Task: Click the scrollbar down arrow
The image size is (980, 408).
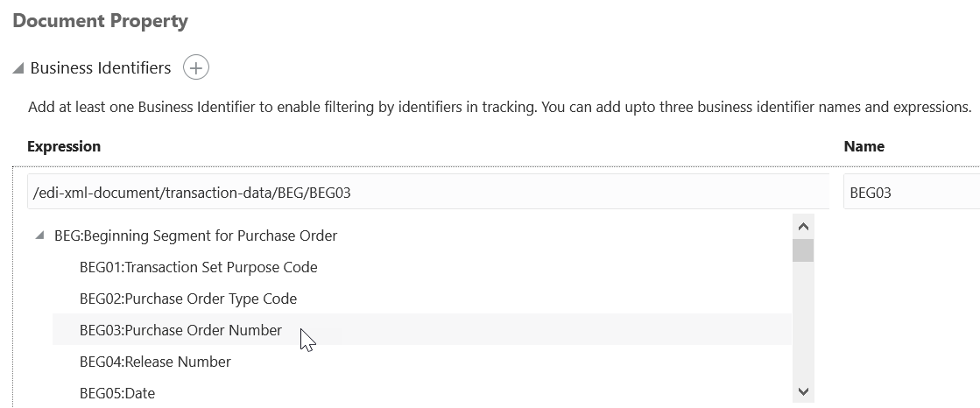Action: [x=803, y=391]
